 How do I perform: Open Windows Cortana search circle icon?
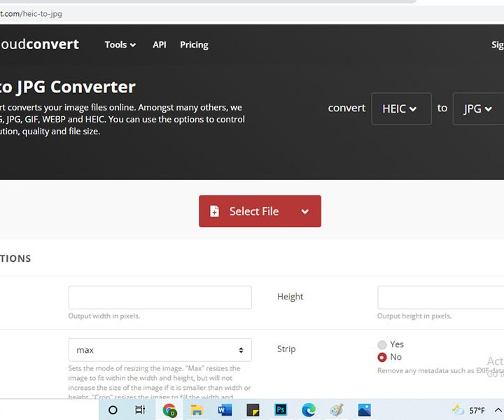click(x=113, y=410)
